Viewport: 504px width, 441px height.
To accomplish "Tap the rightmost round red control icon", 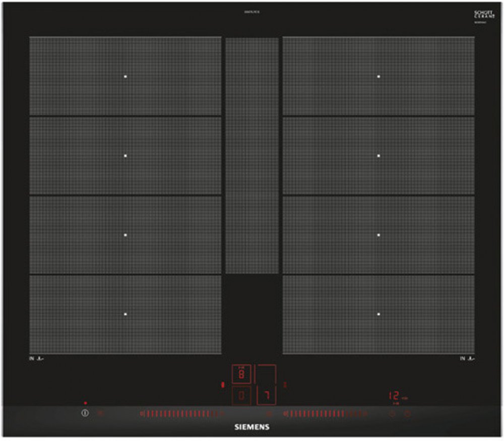I will tap(408, 414).
